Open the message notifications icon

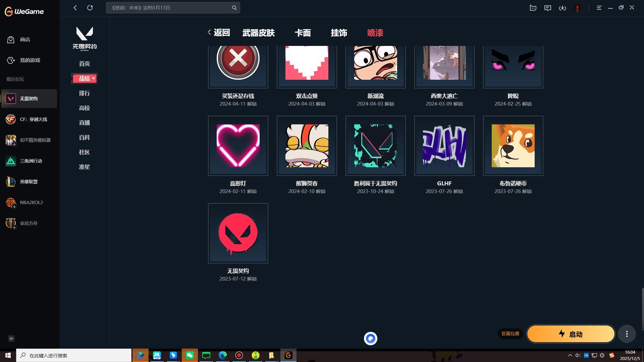tap(548, 8)
